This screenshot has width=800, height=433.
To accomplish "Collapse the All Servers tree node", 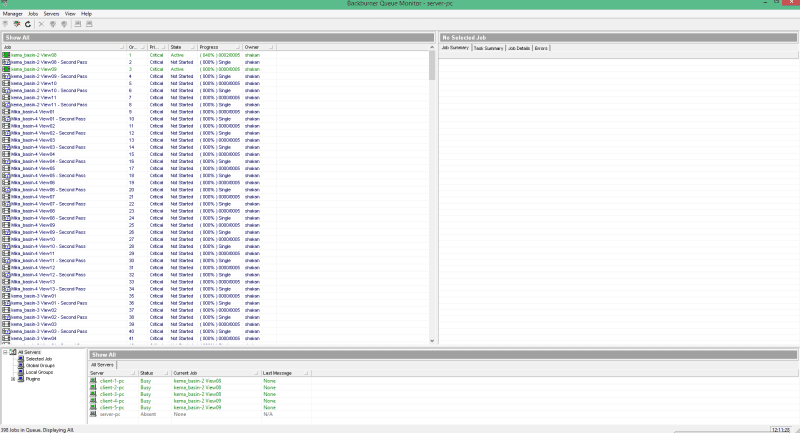I will (5, 352).
